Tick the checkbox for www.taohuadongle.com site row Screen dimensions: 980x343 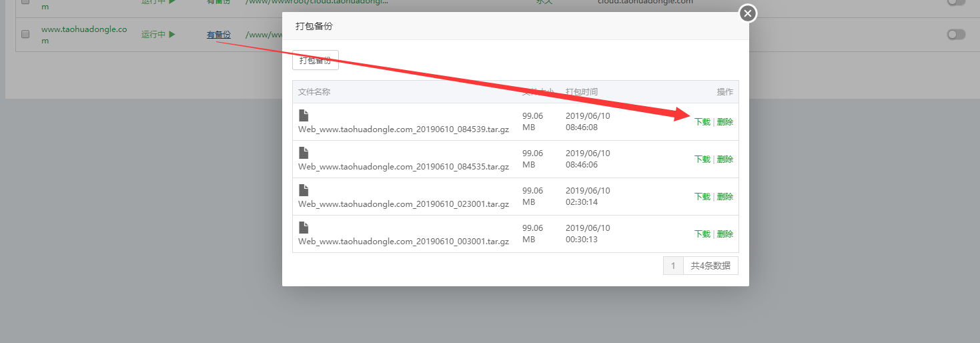tap(25, 34)
